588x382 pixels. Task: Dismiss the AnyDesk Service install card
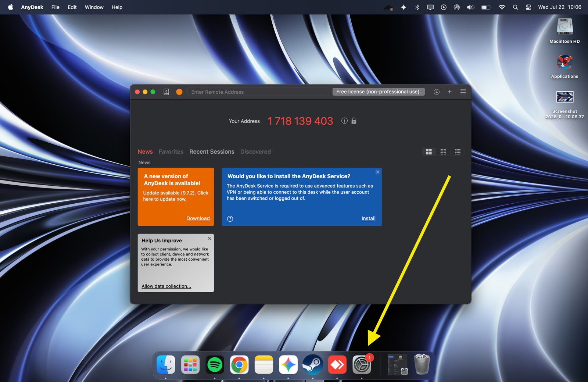click(x=377, y=172)
